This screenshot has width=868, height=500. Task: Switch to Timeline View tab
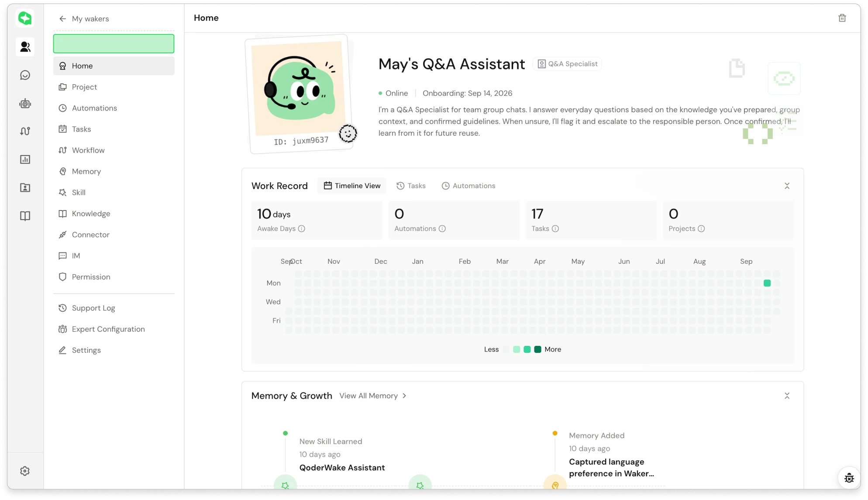352,186
